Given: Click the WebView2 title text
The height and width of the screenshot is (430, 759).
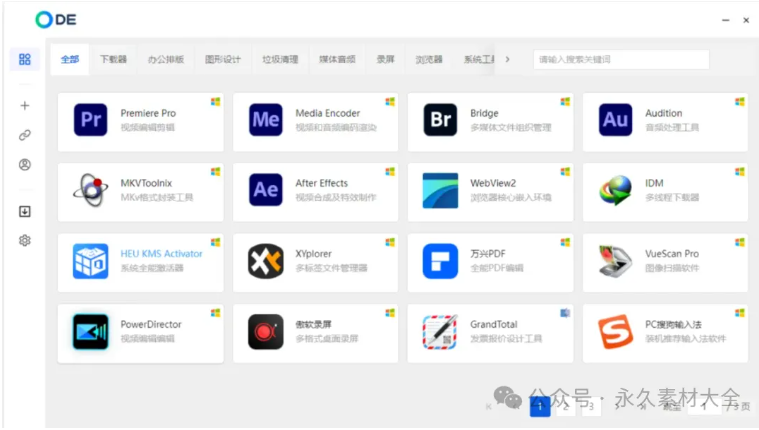Looking at the screenshot, I should tap(493, 183).
